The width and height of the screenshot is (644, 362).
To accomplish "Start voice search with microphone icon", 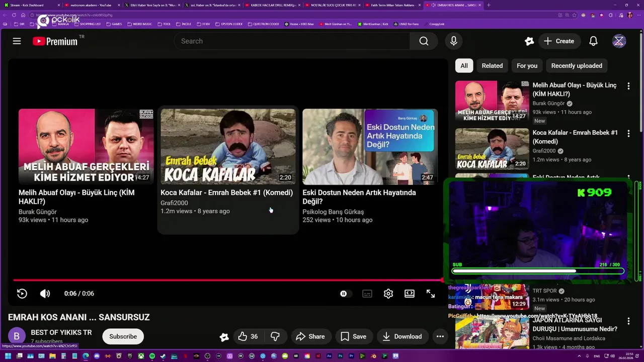I will click(x=454, y=41).
